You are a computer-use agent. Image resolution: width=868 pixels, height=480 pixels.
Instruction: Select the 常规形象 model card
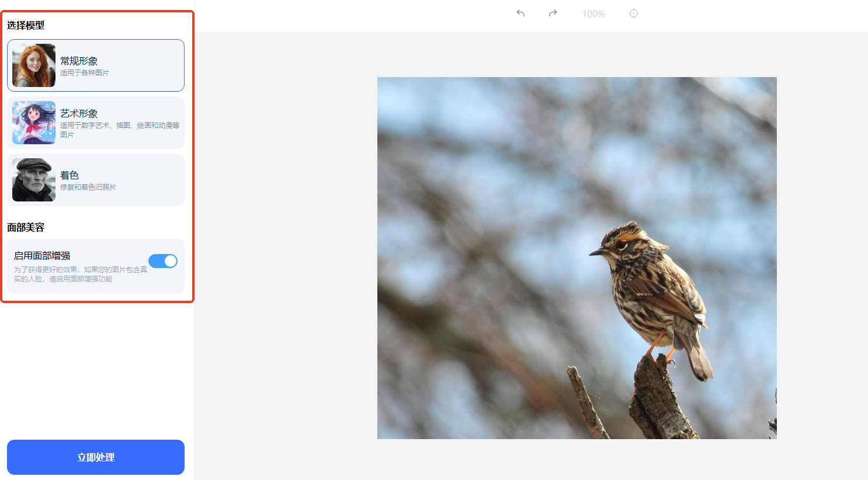[x=96, y=65]
